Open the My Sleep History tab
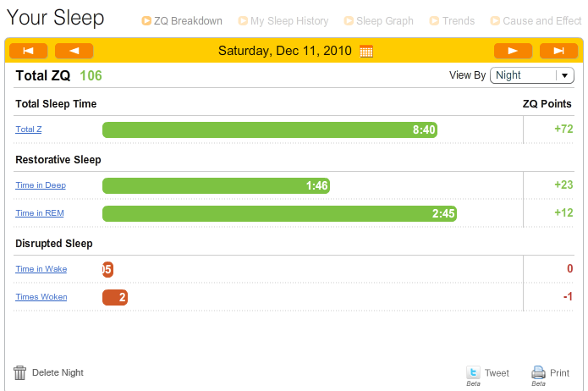The image size is (588, 391). click(283, 21)
